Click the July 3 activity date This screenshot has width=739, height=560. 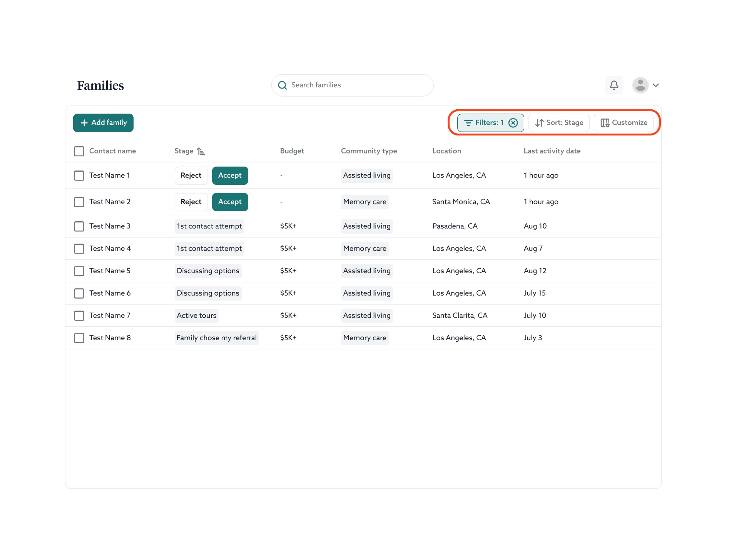click(533, 338)
